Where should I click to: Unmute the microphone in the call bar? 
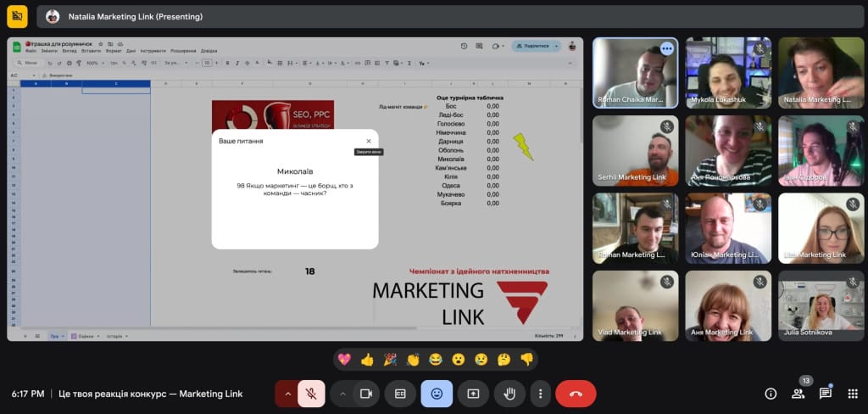point(311,394)
